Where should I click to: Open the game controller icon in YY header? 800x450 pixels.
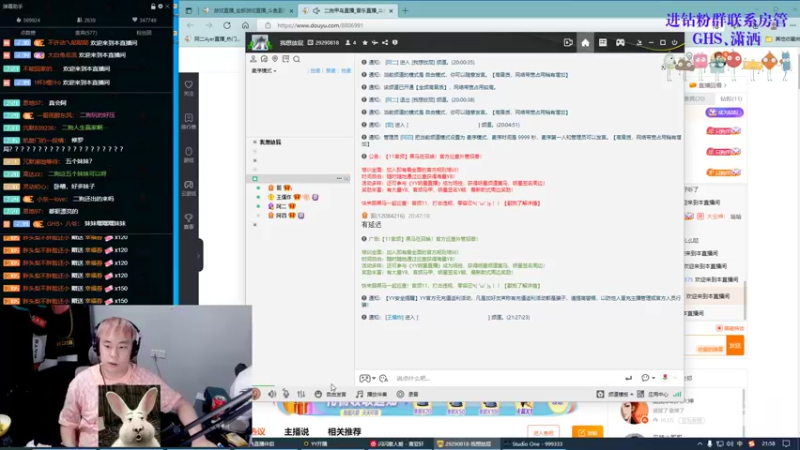620,43
